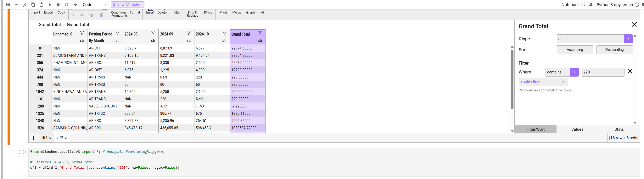The height and width of the screenshot is (179, 644).
Task: Click the Copy tool in Mito toolbar
Action: (61, 13)
